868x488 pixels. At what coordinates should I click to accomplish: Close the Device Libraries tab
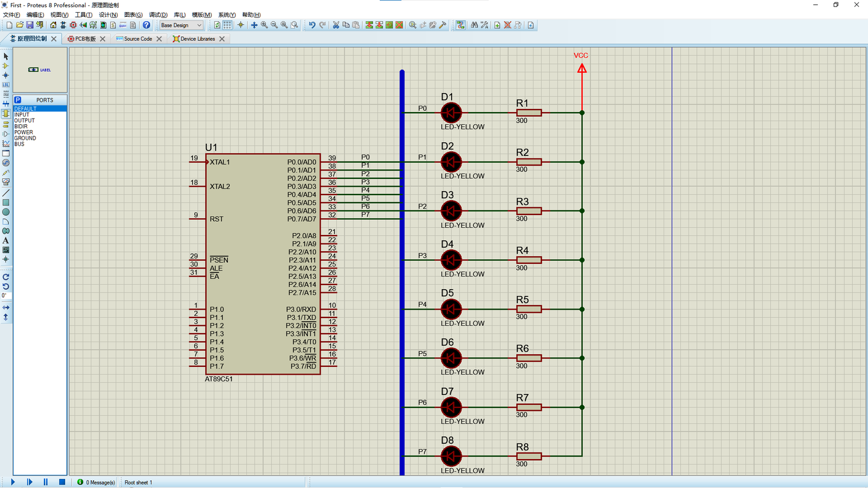point(222,39)
